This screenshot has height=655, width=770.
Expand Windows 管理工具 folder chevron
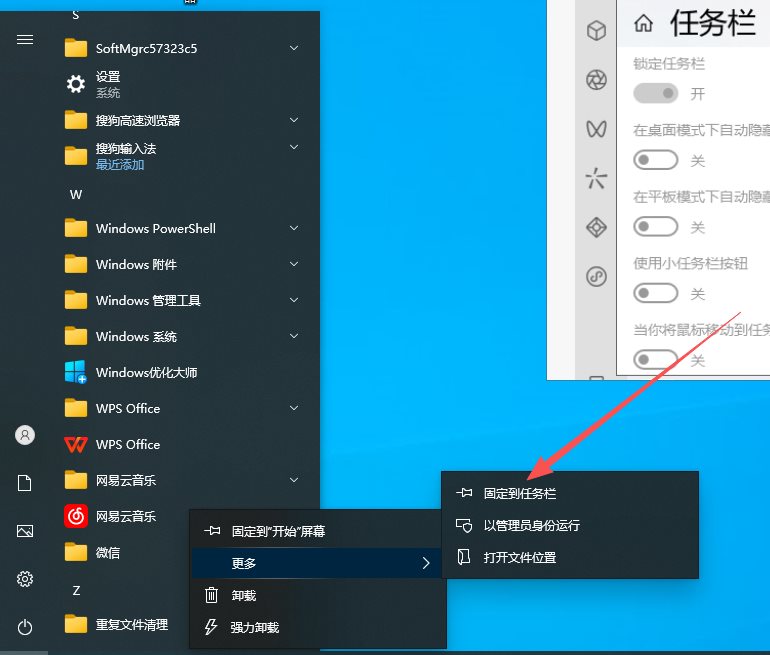tap(294, 300)
